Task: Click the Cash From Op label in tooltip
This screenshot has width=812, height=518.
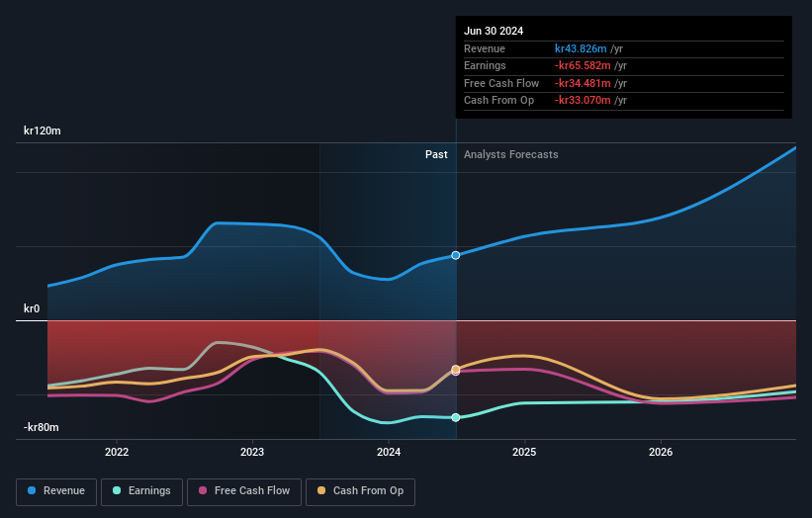Action: (x=498, y=101)
